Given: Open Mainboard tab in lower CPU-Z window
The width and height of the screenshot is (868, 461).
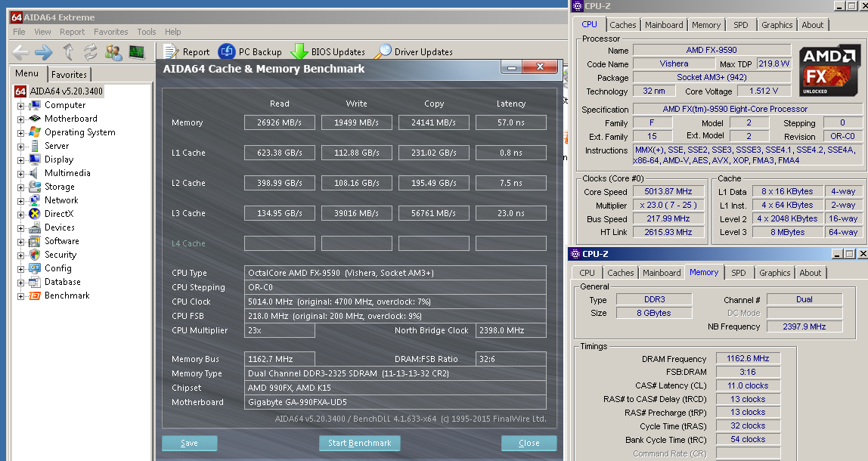Looking at the screenshot, I should [662, 273].
